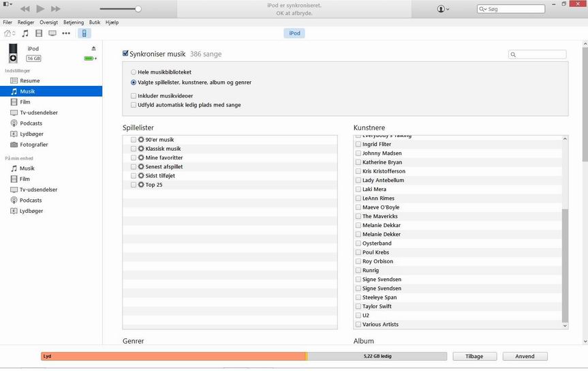Open the home navigation icon in toolbar
This screenshot has height=371, width=588.
click(x=10, y=33)
